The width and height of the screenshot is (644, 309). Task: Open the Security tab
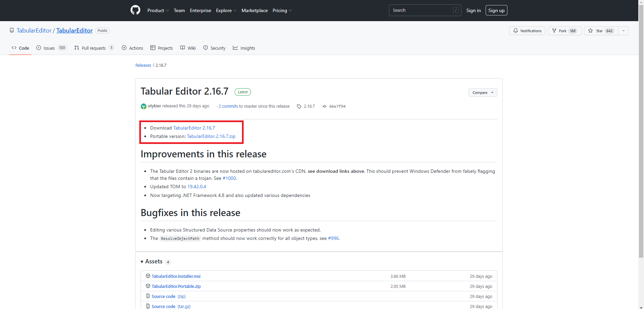[214, 48]
